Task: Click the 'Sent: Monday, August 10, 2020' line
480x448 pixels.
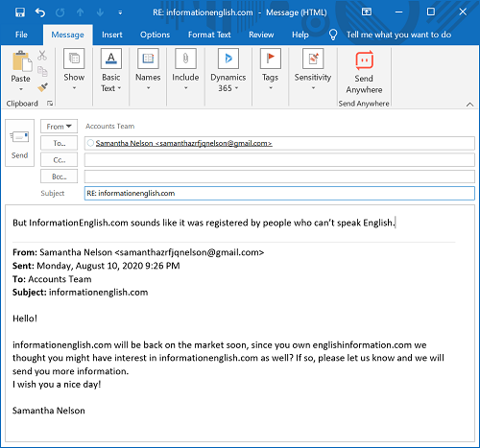Action: 96,266
